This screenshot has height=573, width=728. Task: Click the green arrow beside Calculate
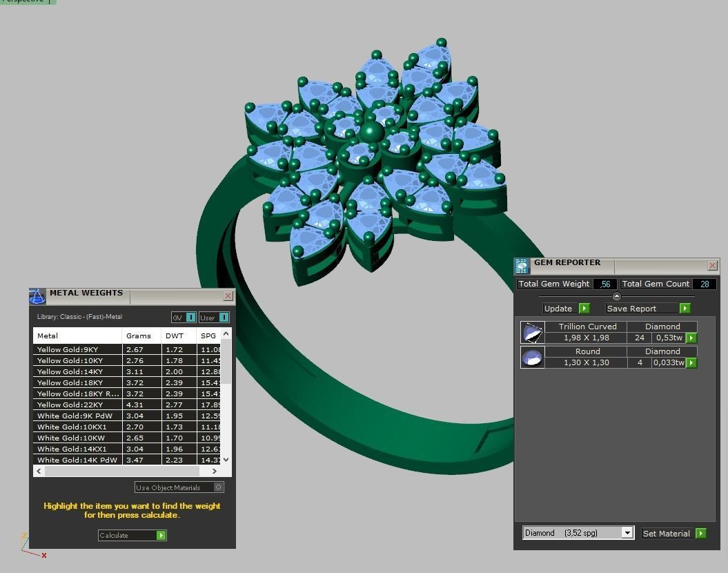161,536
